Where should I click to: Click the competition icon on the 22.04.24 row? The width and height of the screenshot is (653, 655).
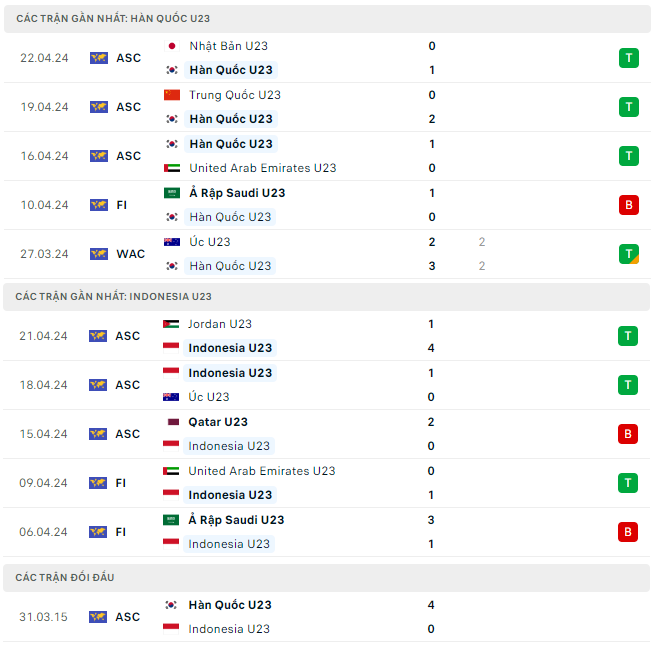98,58
